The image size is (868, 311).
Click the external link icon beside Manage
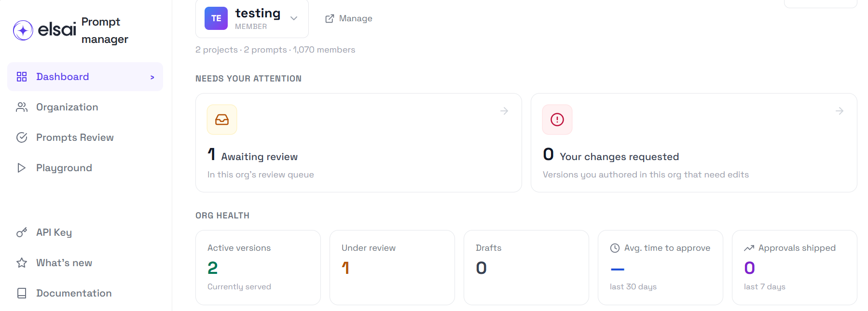tap(330, 19)
